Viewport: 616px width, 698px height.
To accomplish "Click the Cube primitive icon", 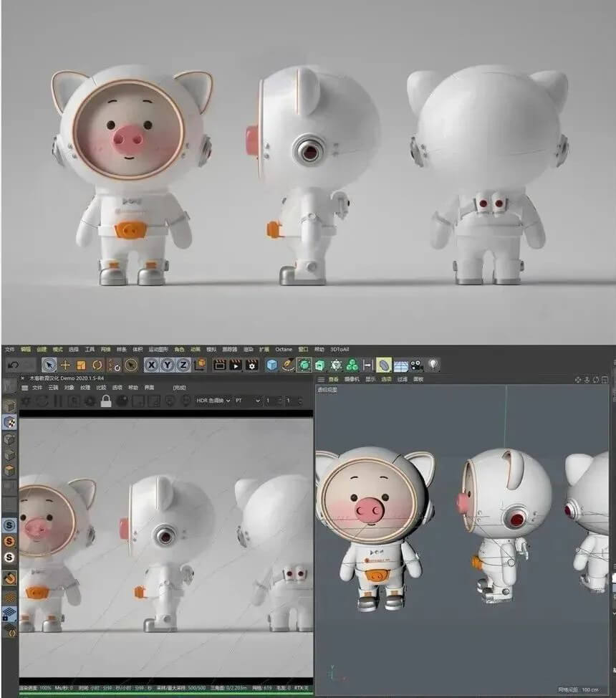I will (272, 365).
